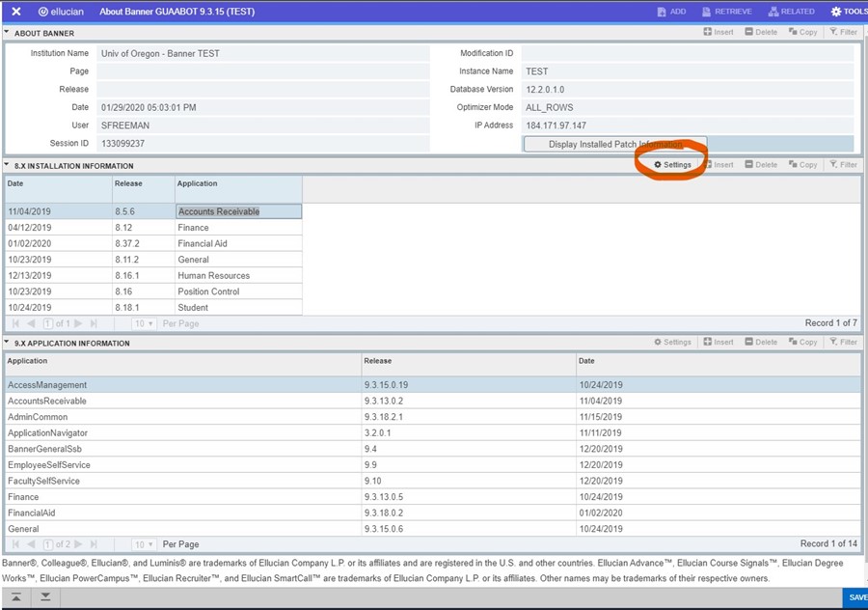Open the 9.X table Per Page dropdown
868x610 pixels.
point(145,544)
